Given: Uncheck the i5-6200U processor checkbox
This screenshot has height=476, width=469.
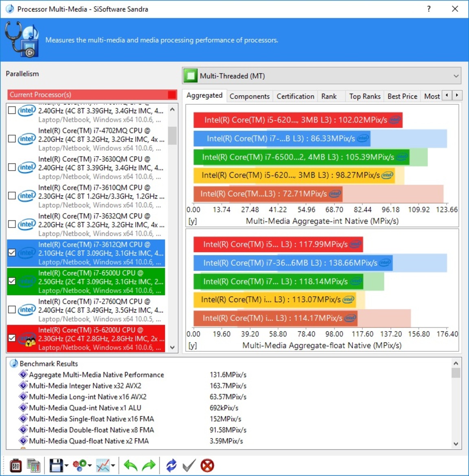Looking at the screenshot, I should pos(12,338).
